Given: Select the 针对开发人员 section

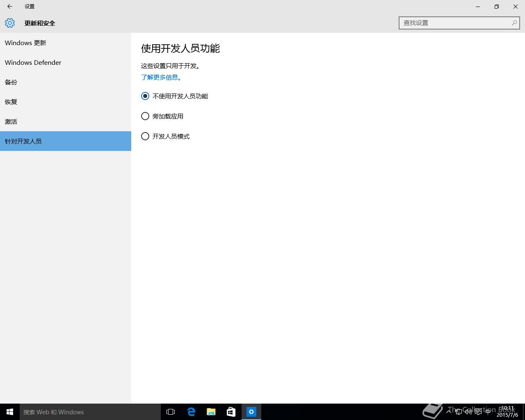Looking at the screenshot, I should coord(66,141).
